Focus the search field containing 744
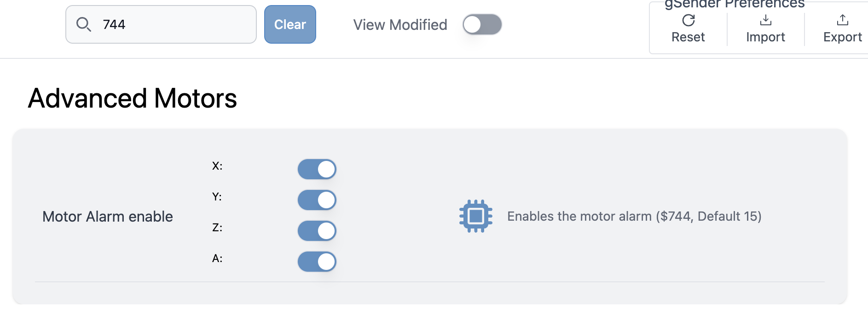868x320 pixels. click(175, 24)
